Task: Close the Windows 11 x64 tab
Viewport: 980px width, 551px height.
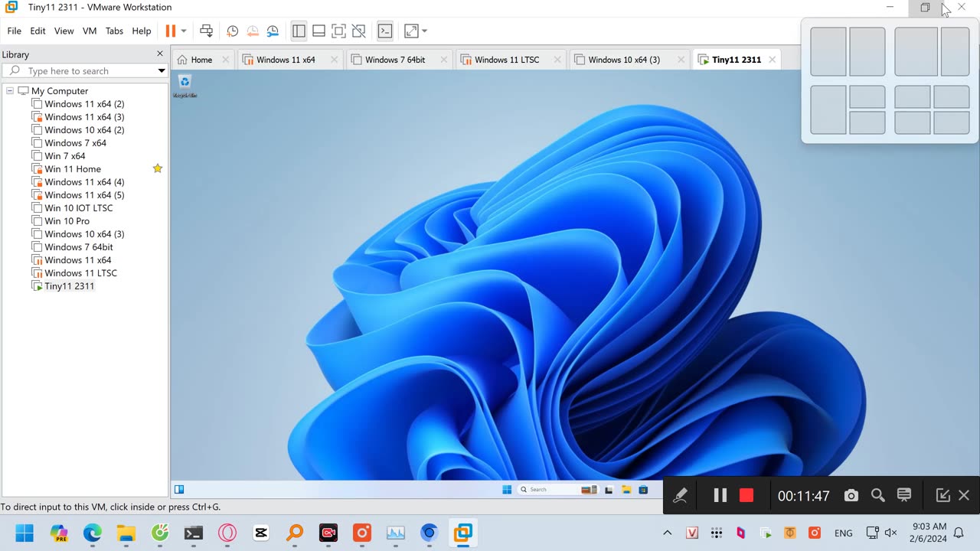Action: (x=334, y=60)
